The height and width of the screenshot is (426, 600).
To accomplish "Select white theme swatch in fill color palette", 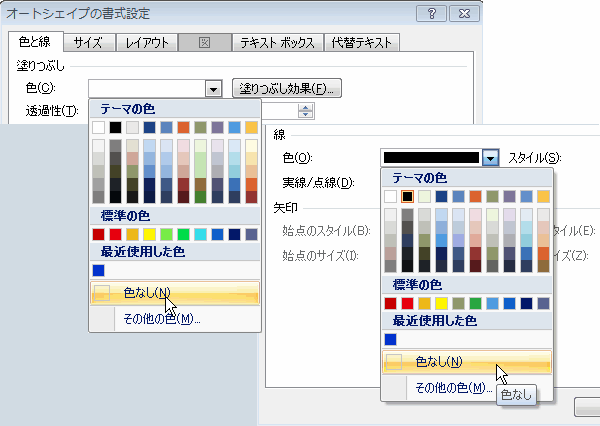I will click(98, 128).
